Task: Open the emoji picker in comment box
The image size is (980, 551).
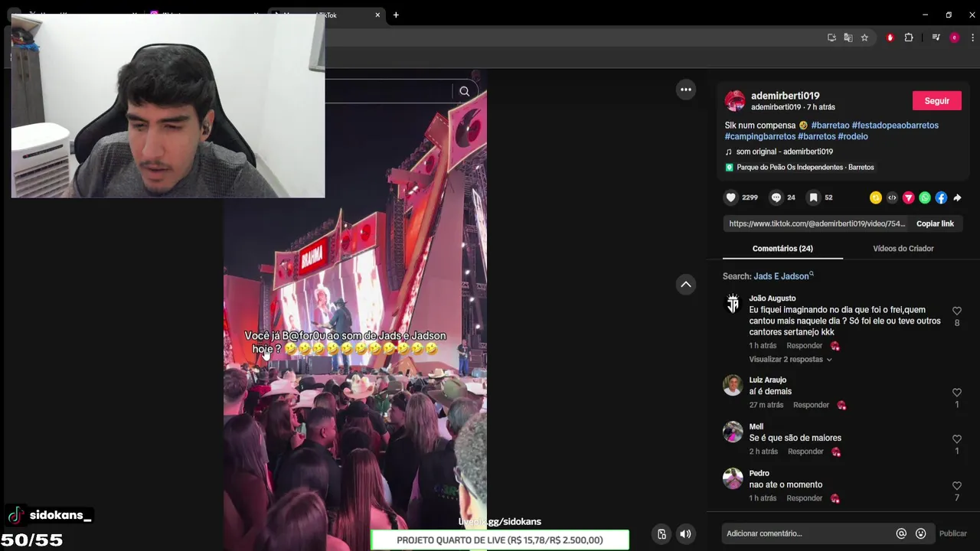Action: tap(921, 533)
